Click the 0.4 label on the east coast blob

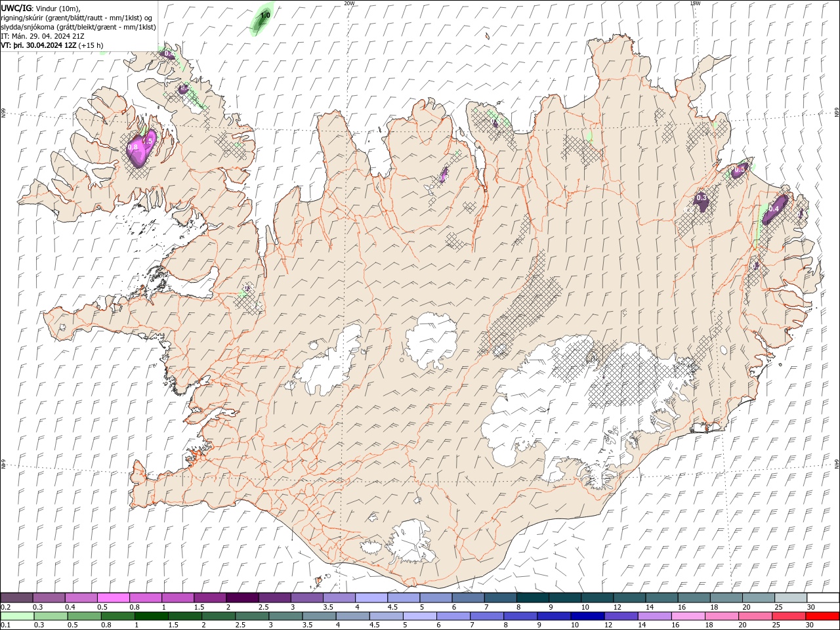pos(774,209)
